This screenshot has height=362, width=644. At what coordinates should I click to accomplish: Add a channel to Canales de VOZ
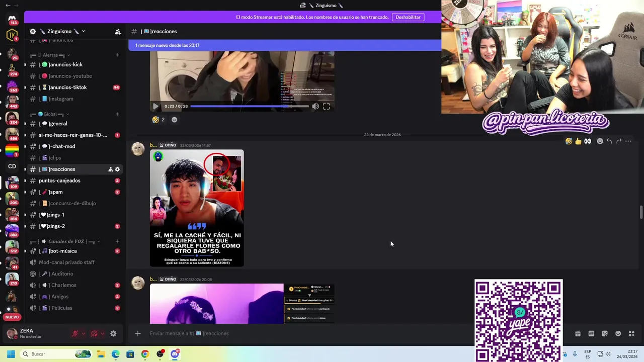(x=117, y=241)
